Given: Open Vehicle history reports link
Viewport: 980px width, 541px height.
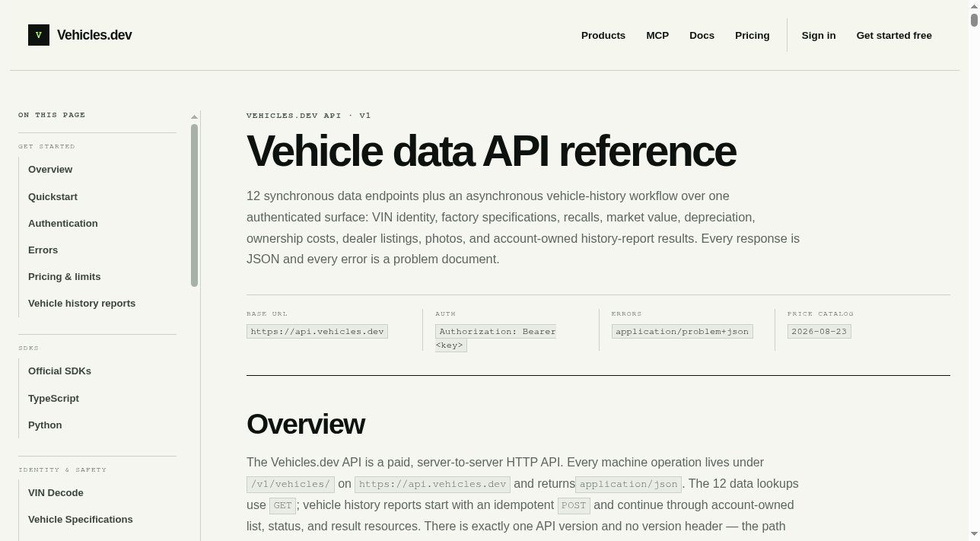Looking at the screenshot, I should [81, 304].
